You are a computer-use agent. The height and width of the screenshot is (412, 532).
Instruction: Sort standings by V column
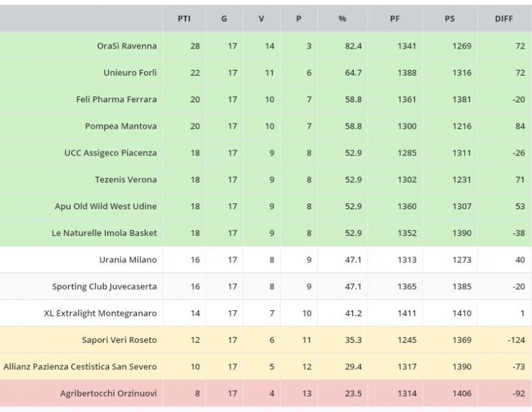coord(261,19)
